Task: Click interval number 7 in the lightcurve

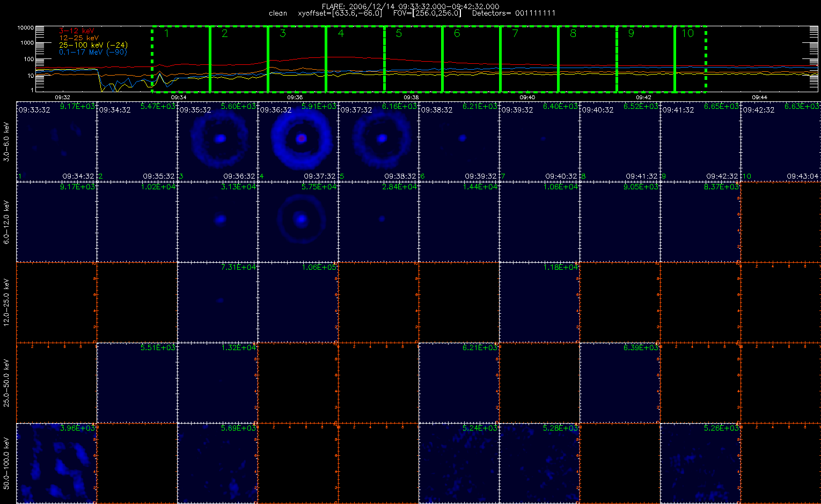Action: tap(515, 33)
